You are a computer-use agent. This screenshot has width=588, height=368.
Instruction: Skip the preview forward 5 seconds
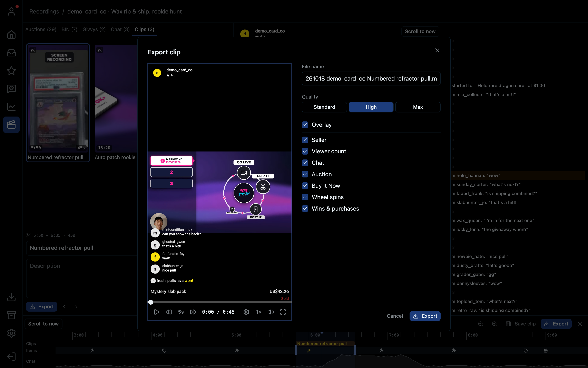tap(193, 312)
